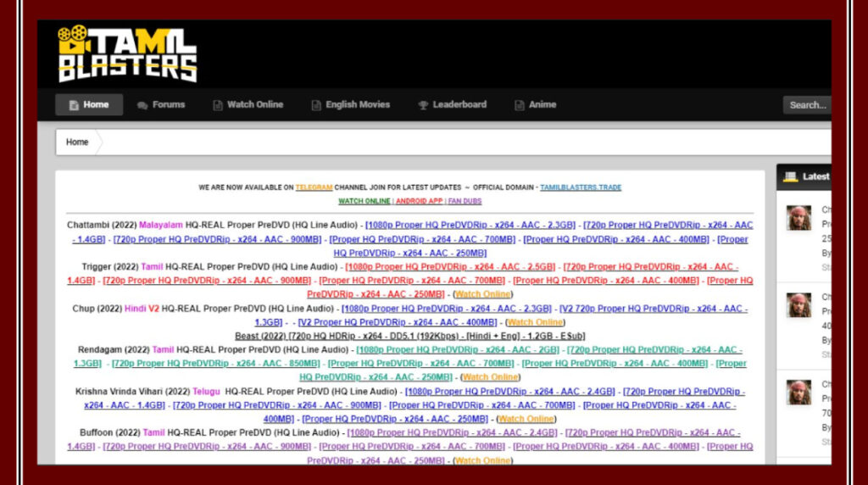Image resolution: width=868 pixels, height=485 pixels.
Task: Open the English Movies navigation tab
Action: coord(351,104)
